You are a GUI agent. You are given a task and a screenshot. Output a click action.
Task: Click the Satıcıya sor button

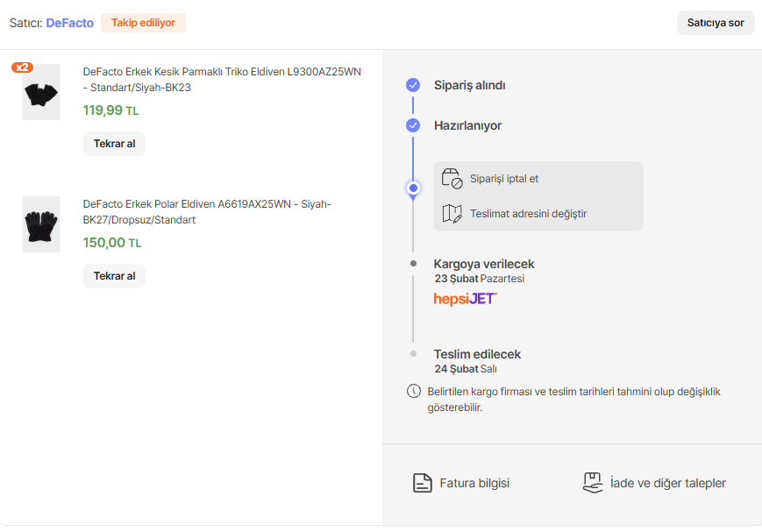[716, 23]
